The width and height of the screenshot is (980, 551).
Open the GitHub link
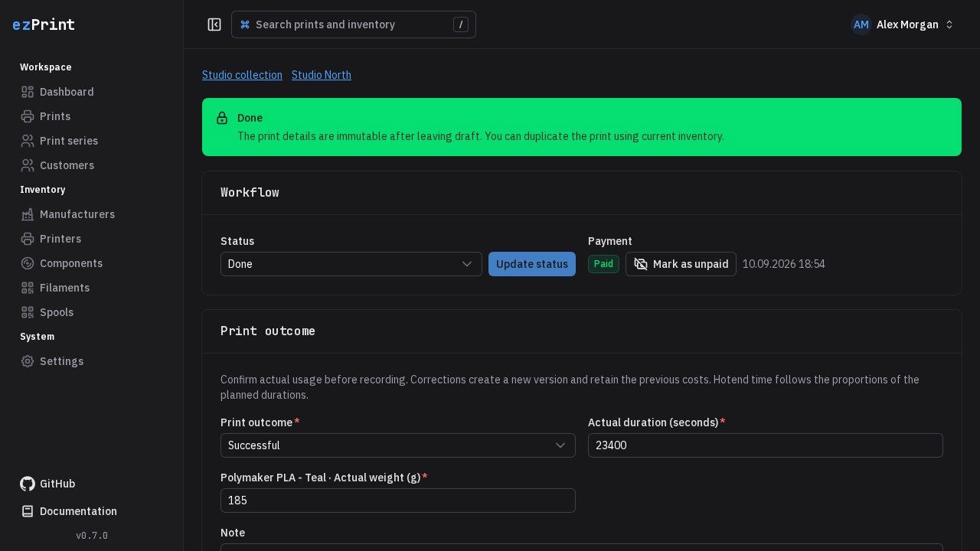92,484
